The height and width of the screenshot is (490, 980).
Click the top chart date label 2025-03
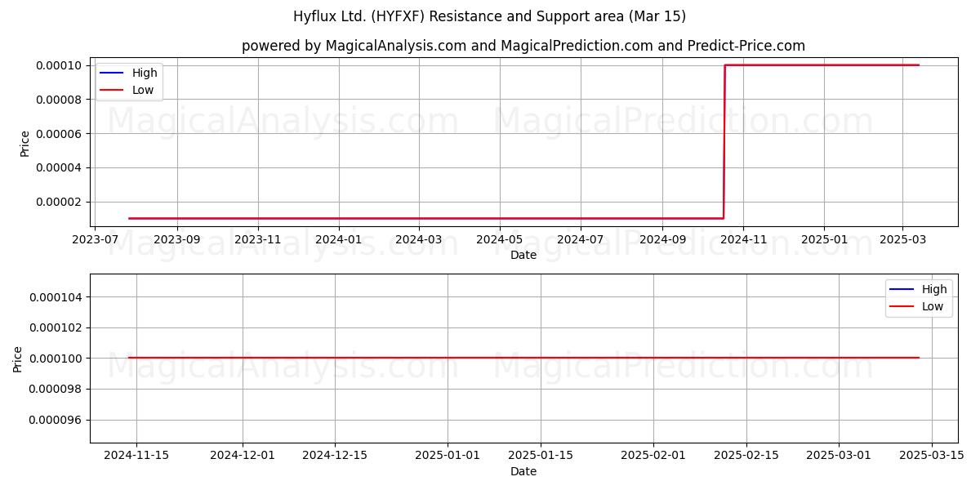[902, 240]
